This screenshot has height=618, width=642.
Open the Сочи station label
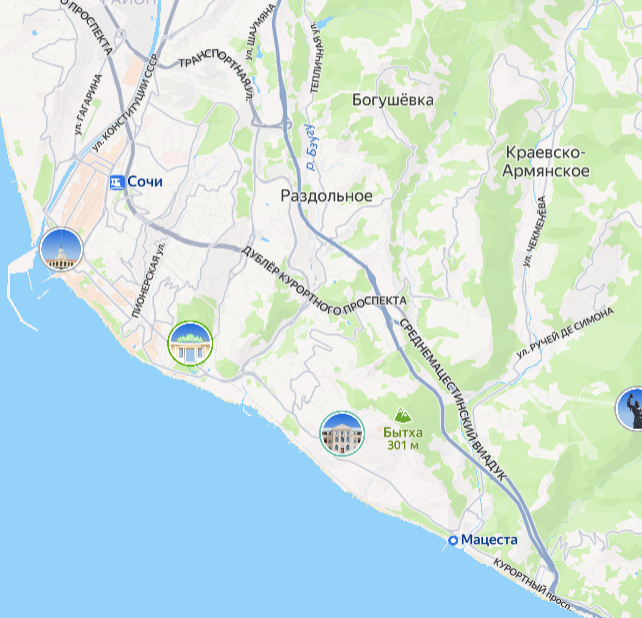coord(145,182)
